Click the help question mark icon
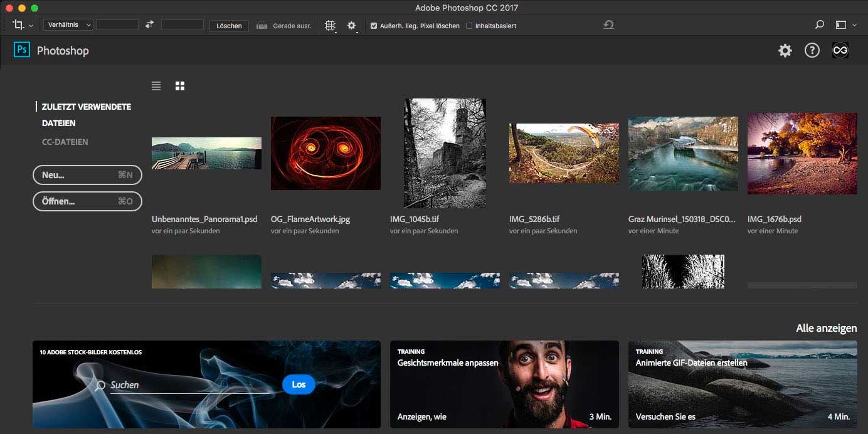The height and width of the screenshot is (434, 868). click(812, 51)
